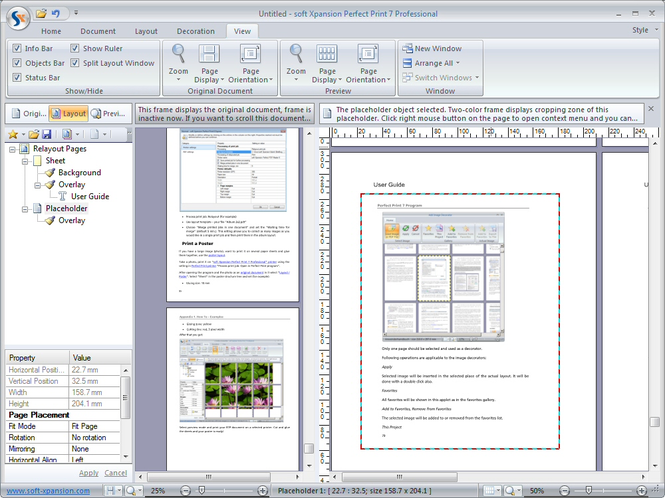Uncheck the Info Bar checkbox
Image resolution: width=665 pixels, height=498 pixels.
[x=17, y=48]
